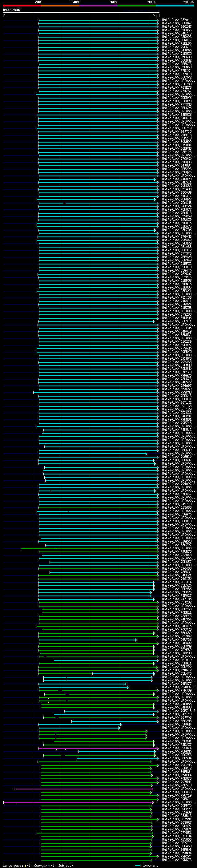
Task: Click the purple ~60% identity legend bar
Action: point(98,6)
